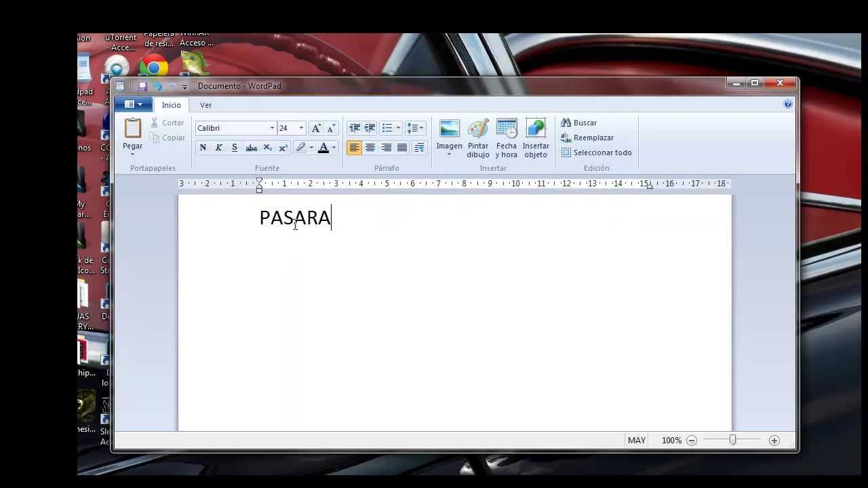Increase the font size with the grow font icon
The height and width of the screenshot is (488, 868).
point(316,128)
